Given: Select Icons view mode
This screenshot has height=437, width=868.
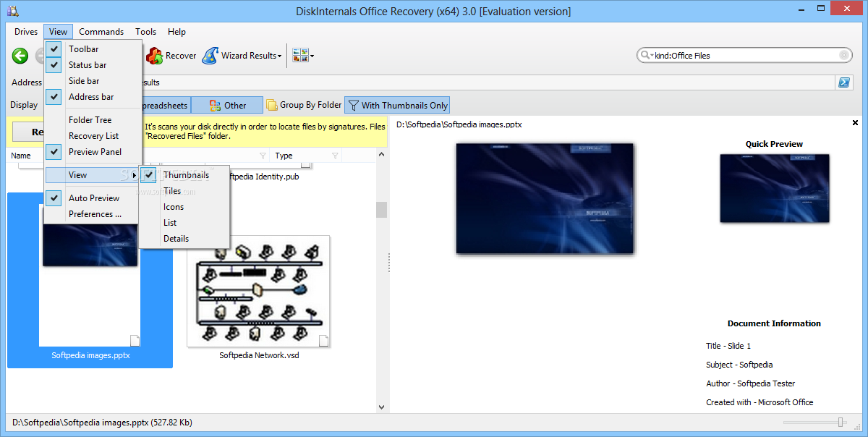Looking at the screenshot, I should (184, 207).
